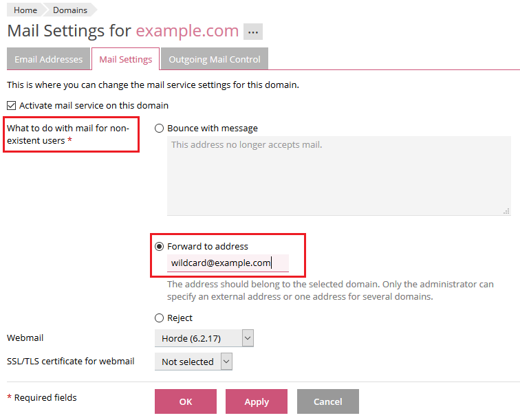Image resolution: width=520 pixels, height=420 pixels.
Task: Toggle Activate mail service checkbox
Action: click(x=11, y=106)
